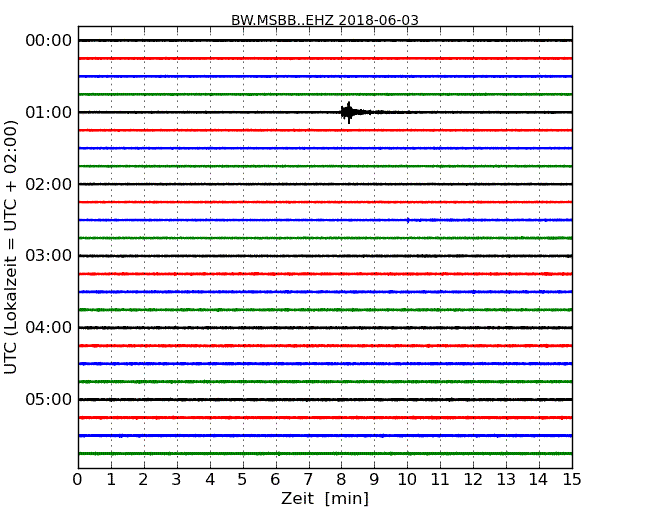Screen dimensions: 650x520
Task: Click the 0 tick on the minute axis
Action: (x=78, y=480)
